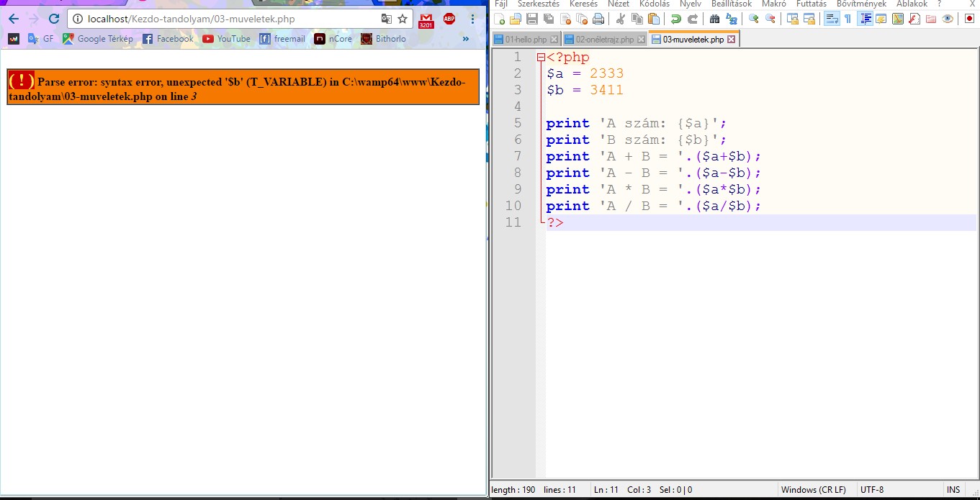The width and height of the screenshot is (980, 500).
Task: Bookmark this page with star icon
Action: pyautogui.click(x=403, y=19)
